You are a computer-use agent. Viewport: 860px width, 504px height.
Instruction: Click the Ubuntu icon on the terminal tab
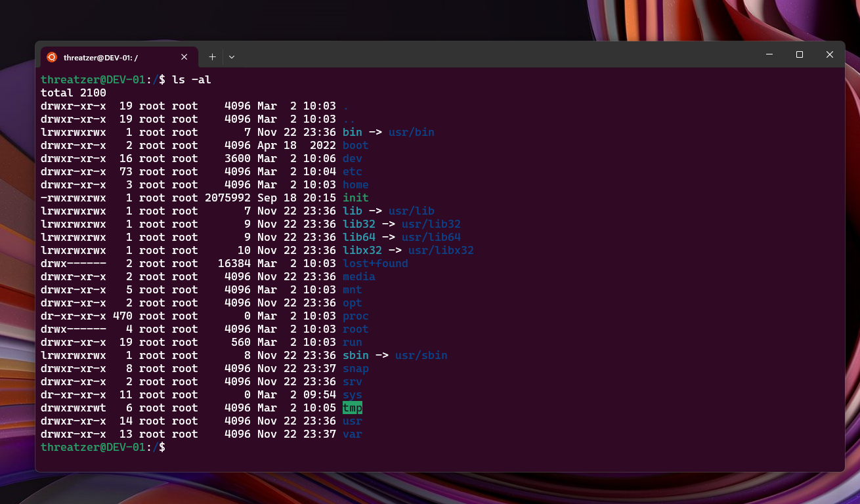51,57
